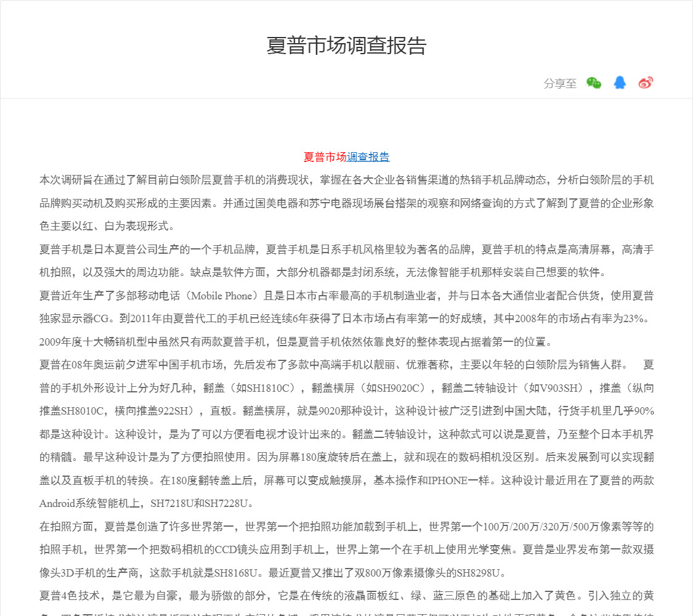Image resolution: width=693 pixels, height=616 pixels.
Task: Click the model name SH8010C
Action: [x=82, y=411]
